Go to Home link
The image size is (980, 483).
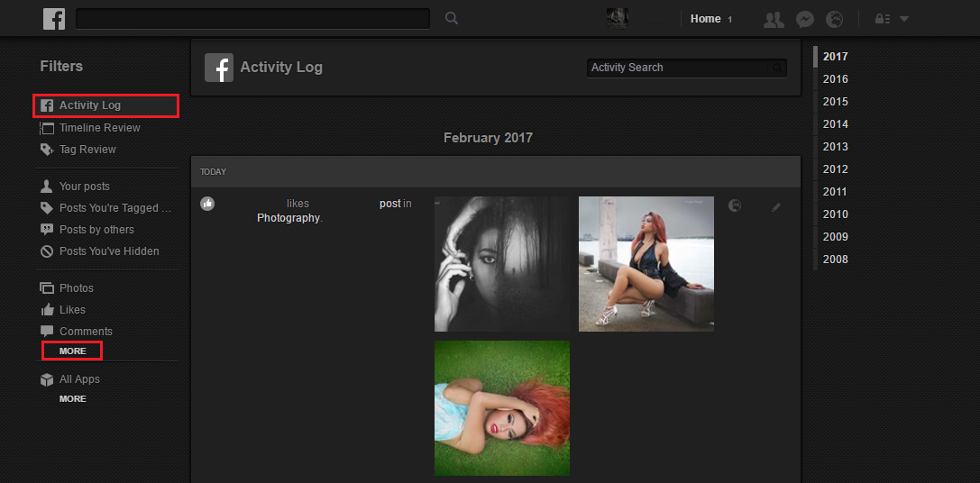[706, 19]
